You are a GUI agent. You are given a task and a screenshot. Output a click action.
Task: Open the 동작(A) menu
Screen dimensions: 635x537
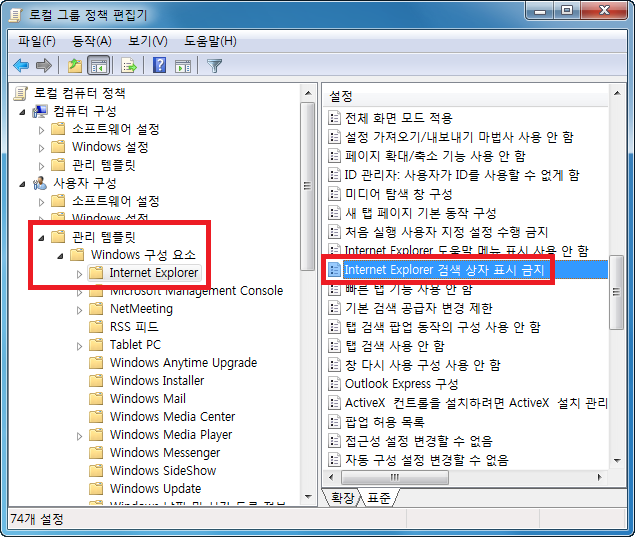(x=92, y=41)
